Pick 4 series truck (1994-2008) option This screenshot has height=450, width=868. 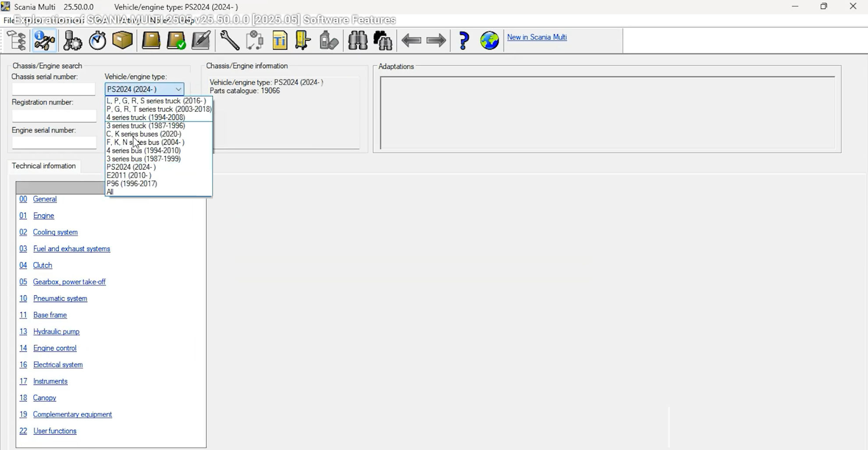point(159,118)
